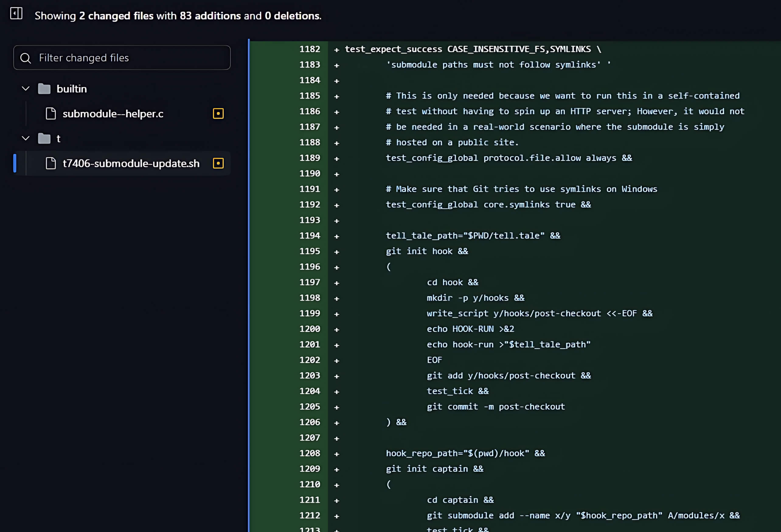Click modified badge next to t7406-submodule-update.sh
This screenshot has width=781, height=532.
click(x=218, y=164)
